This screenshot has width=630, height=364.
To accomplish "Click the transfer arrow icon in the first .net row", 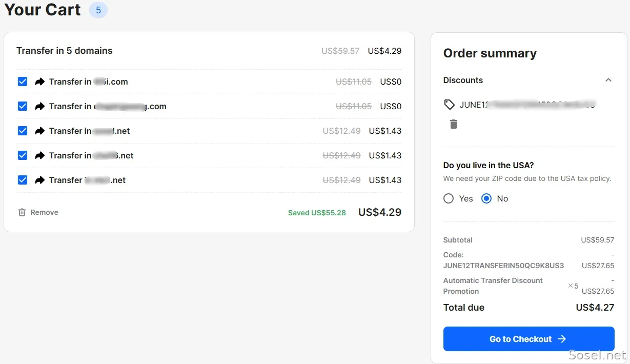I will pos(39,131).
